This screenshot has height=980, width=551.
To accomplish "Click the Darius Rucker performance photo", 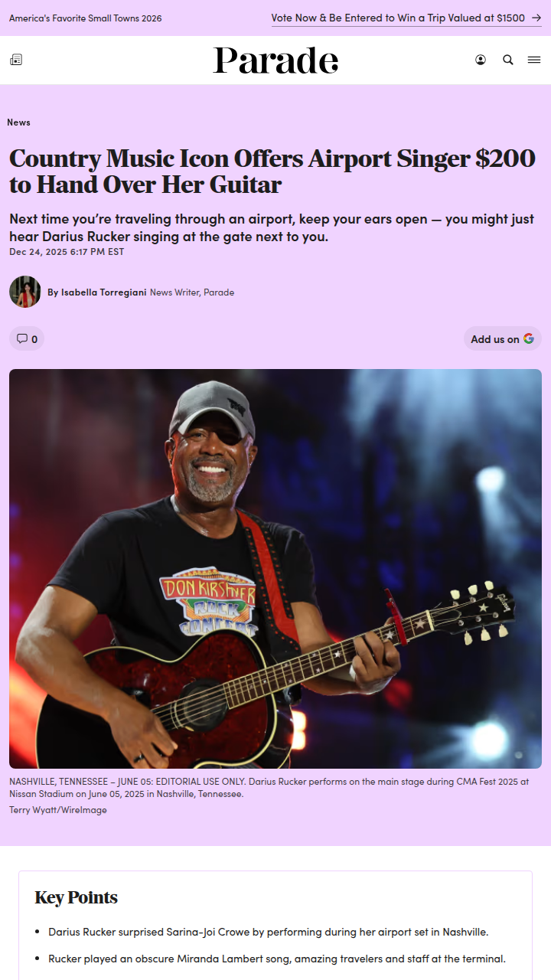I will (x=275, y=569).
